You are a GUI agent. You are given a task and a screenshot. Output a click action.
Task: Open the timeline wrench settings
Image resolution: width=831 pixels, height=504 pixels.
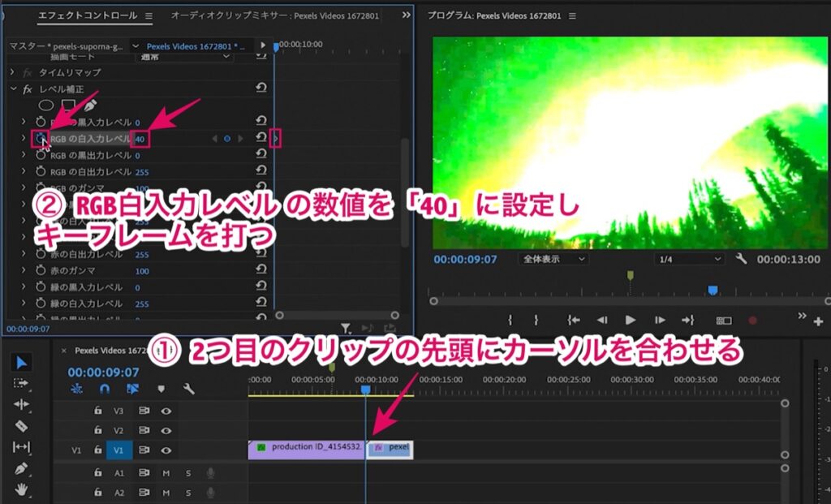(188, 390)
